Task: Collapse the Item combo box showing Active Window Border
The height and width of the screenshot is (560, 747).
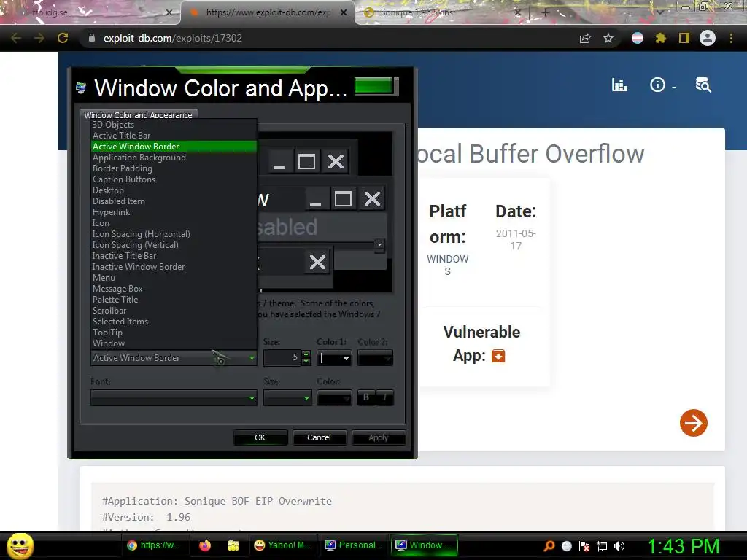Action: click(174, 358)
